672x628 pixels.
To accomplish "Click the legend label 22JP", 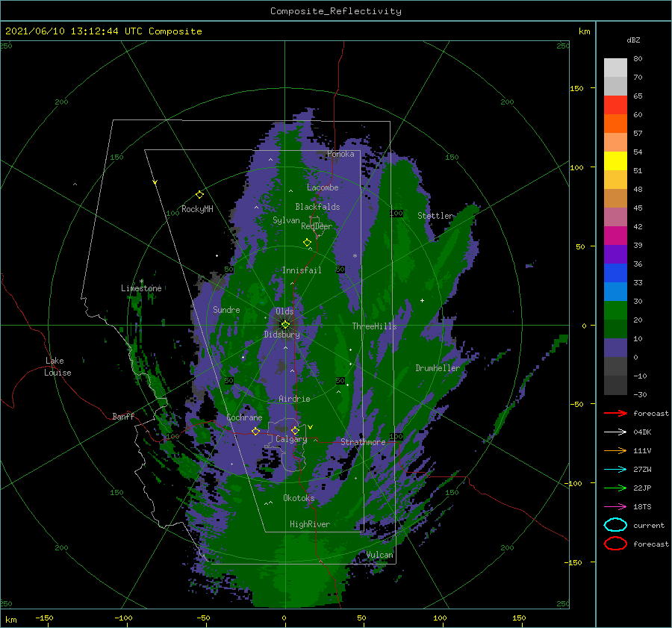I will 642,488.
